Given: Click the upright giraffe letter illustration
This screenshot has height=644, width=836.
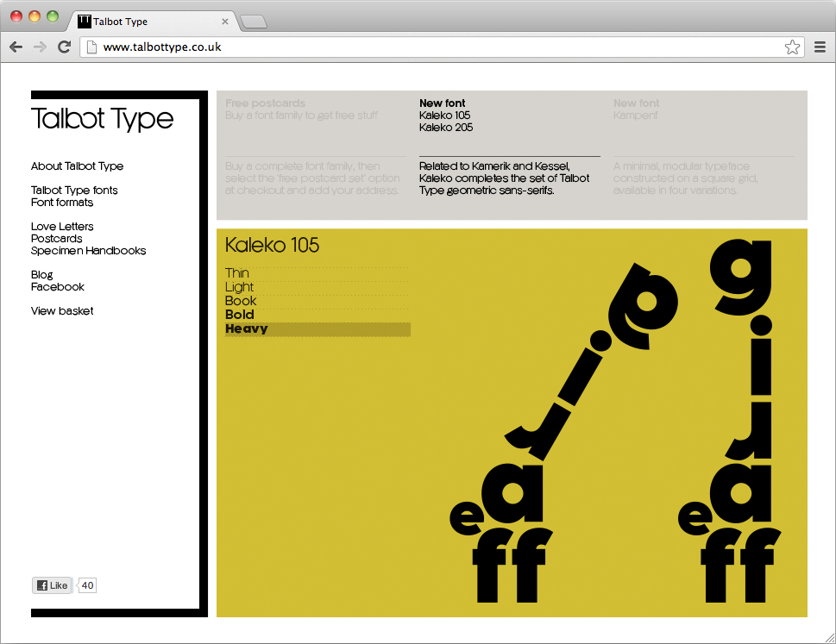Looking at the screenshot, I should click(x=731, y=421).
